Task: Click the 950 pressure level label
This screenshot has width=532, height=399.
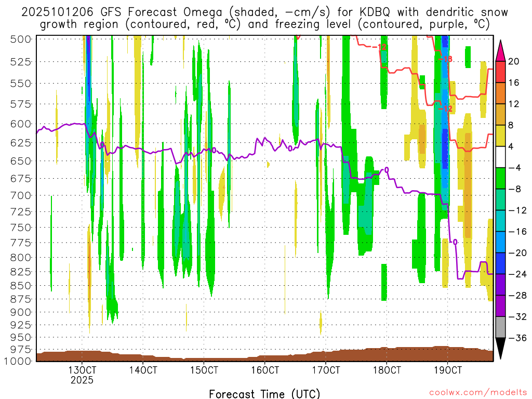Action: tap(21, 338)
